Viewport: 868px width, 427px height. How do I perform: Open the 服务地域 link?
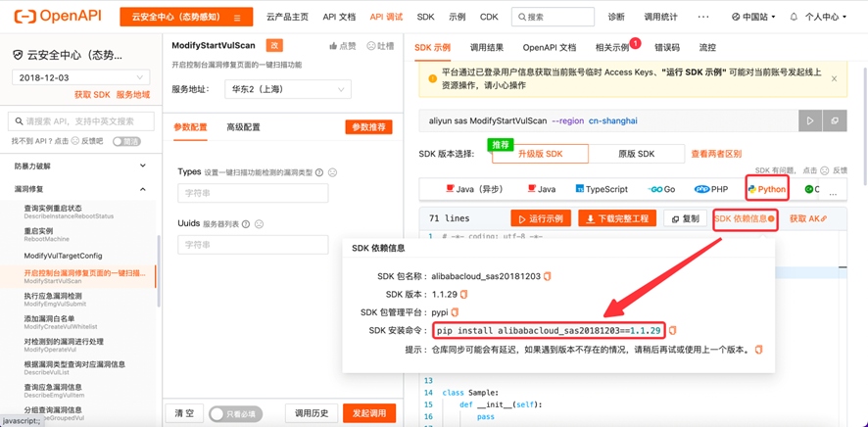coord(133,95)
